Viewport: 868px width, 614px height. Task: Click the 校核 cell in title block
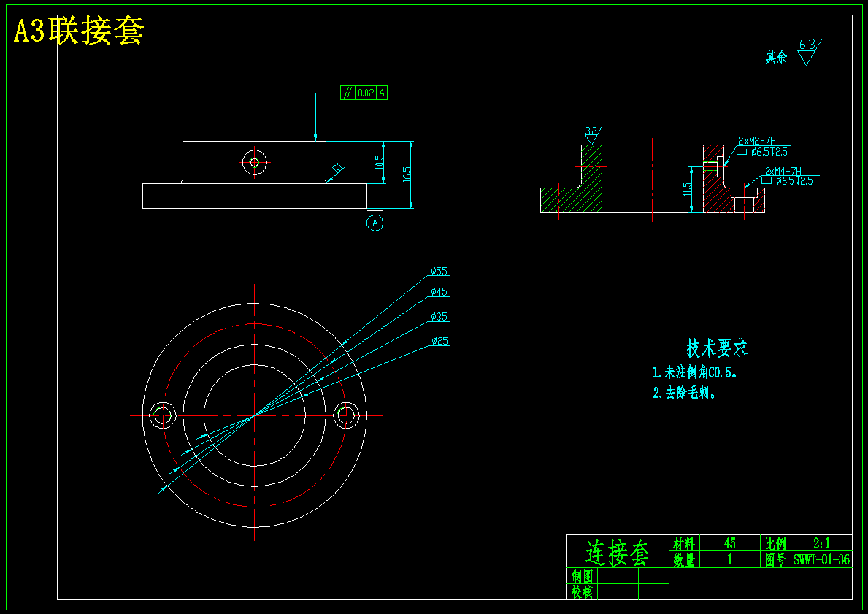pyautogui.click(x=583, y=592)
